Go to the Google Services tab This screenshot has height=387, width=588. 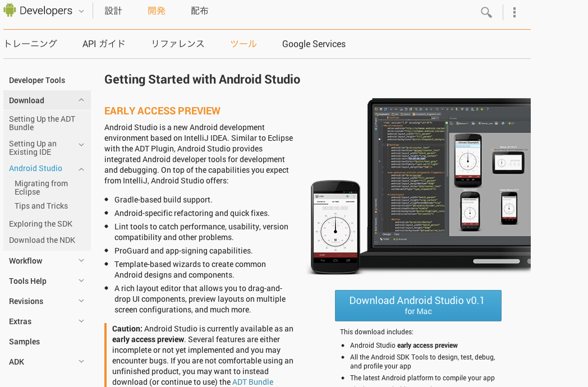[x=314, y=44]
